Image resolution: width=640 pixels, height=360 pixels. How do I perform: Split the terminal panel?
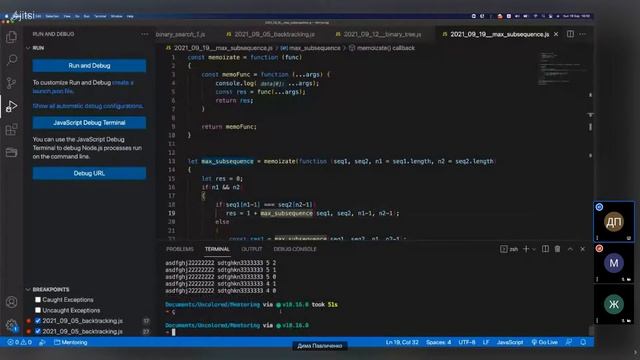545,249
